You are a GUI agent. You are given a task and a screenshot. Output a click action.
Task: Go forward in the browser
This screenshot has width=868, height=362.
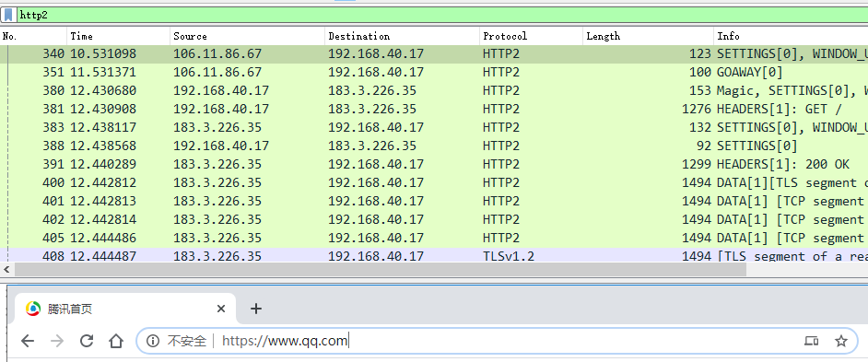point(57,341)
